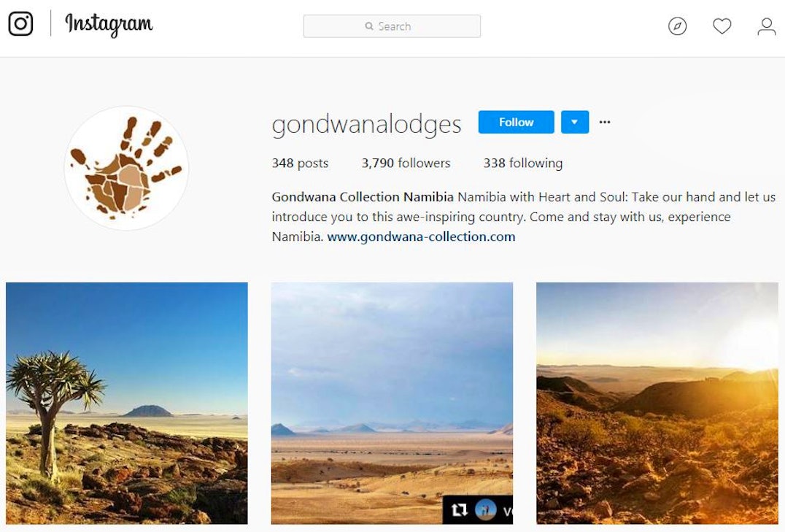Open the three-dot options menu
Image resolution: width=785 pixels, height=532 pixels.
point(605,122)
